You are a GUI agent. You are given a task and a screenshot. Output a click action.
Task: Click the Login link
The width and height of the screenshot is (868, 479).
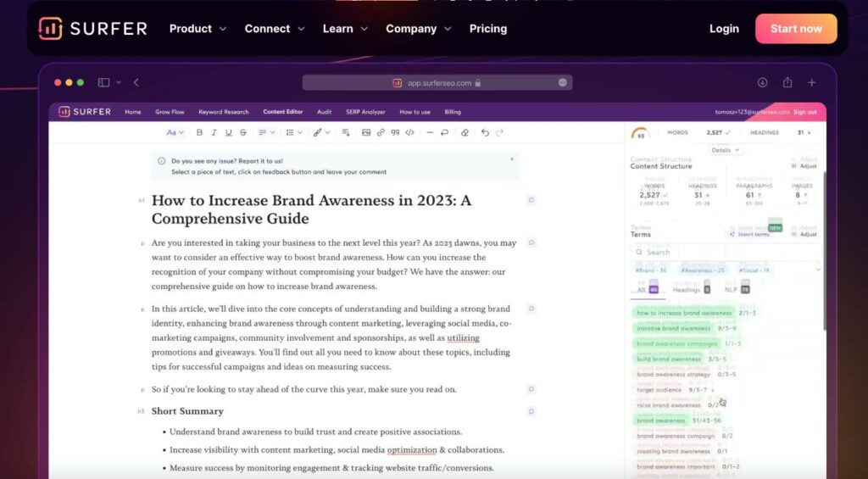tap(724, 29)
